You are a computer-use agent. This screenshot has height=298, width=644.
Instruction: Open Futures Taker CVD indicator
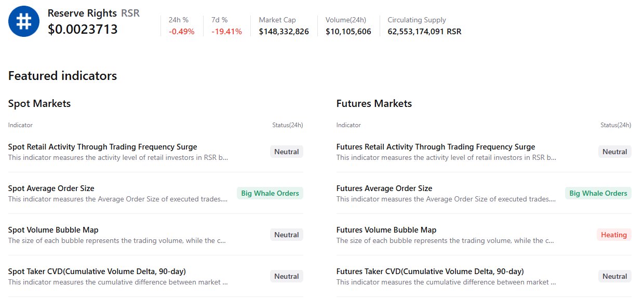tap(430, 272)
